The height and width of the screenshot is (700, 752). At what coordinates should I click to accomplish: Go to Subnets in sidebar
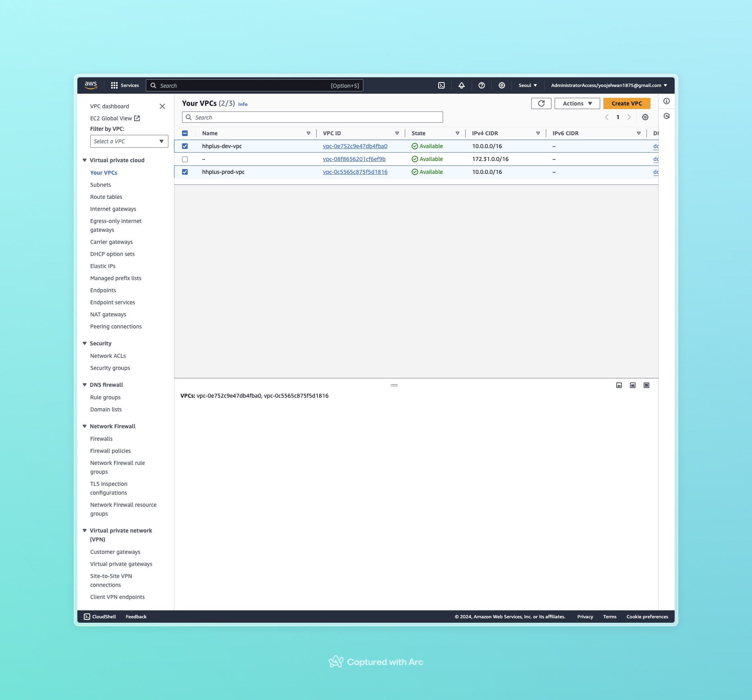[101, 185]
